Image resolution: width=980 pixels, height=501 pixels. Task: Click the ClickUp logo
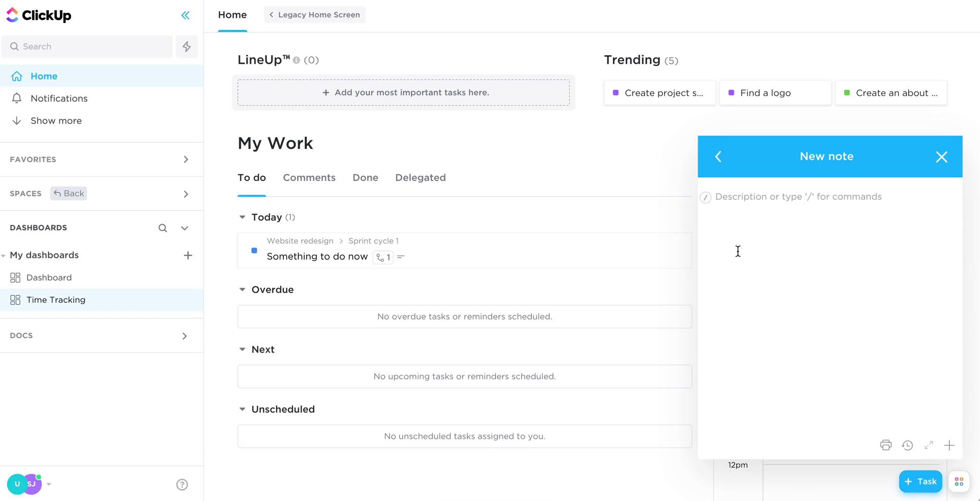pos(39,15)
